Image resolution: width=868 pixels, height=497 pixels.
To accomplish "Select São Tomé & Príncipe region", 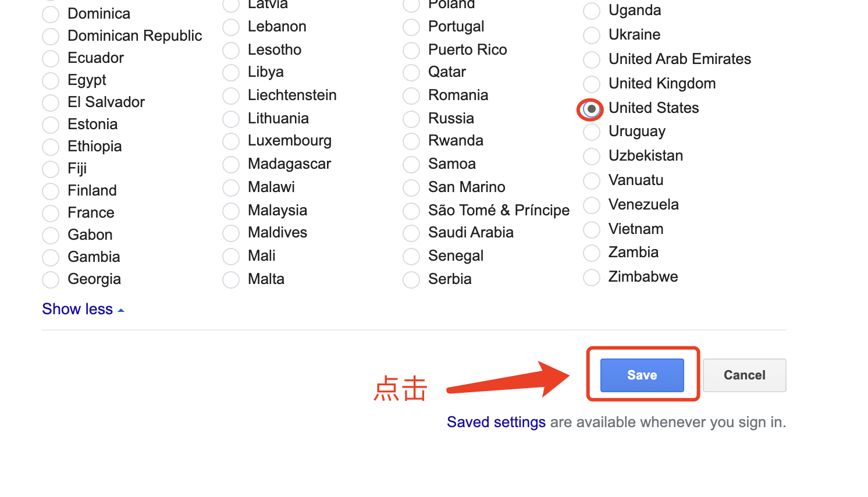I will 411,211.
